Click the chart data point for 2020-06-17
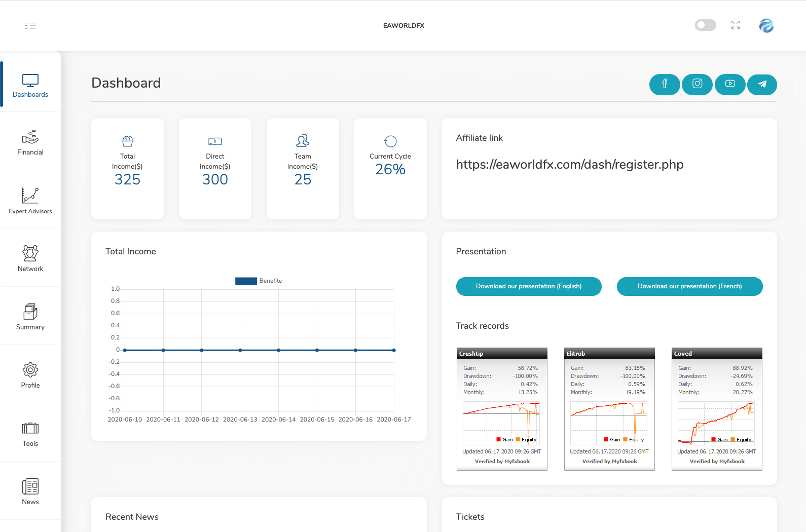Screen dimensions: 806x532 [x=394, y=350]
